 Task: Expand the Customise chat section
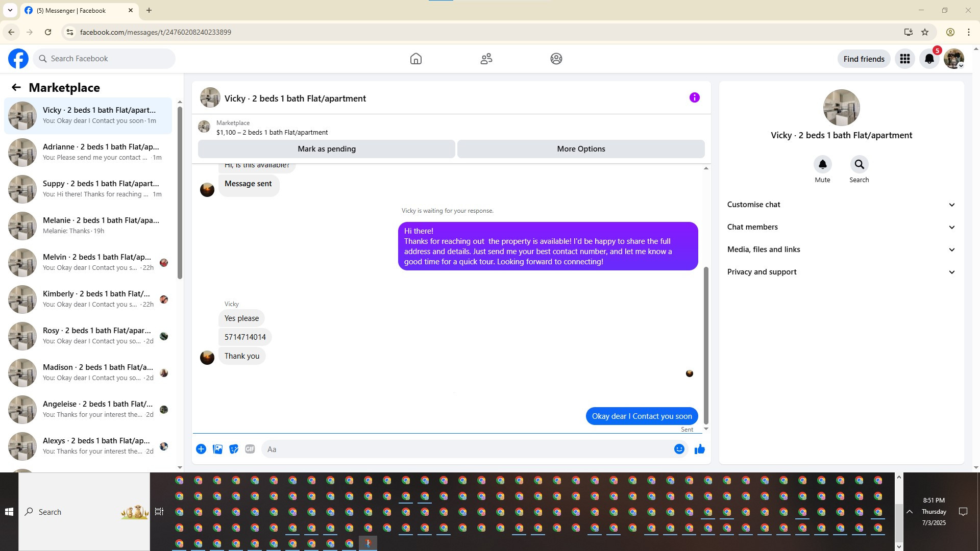841,205
